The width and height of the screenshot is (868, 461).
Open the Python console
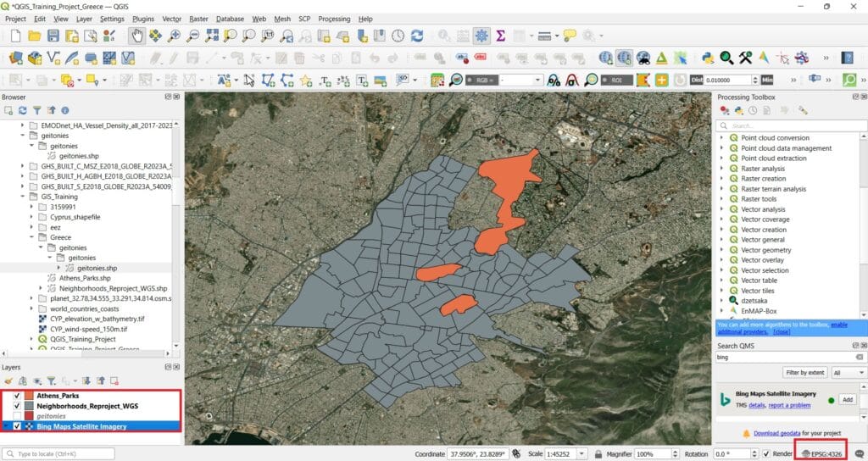coord(708,58)
